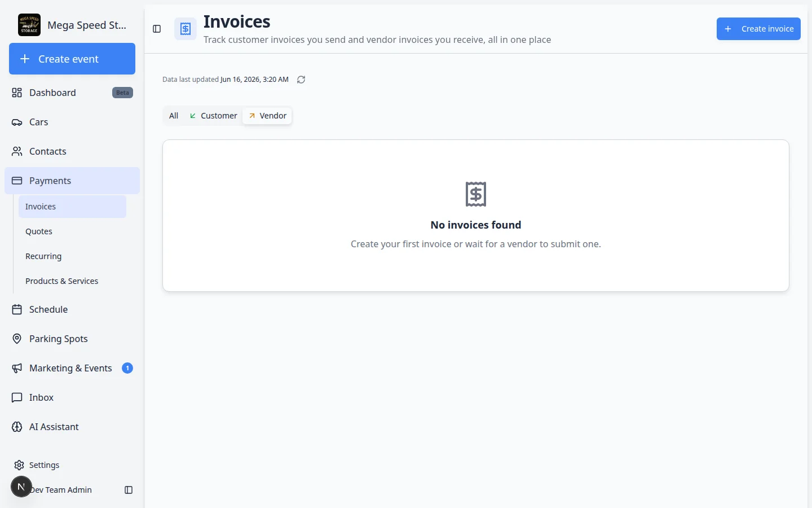Click the Settings gear icon
This screenshot has height=508, width=812.
coord(19,465)
